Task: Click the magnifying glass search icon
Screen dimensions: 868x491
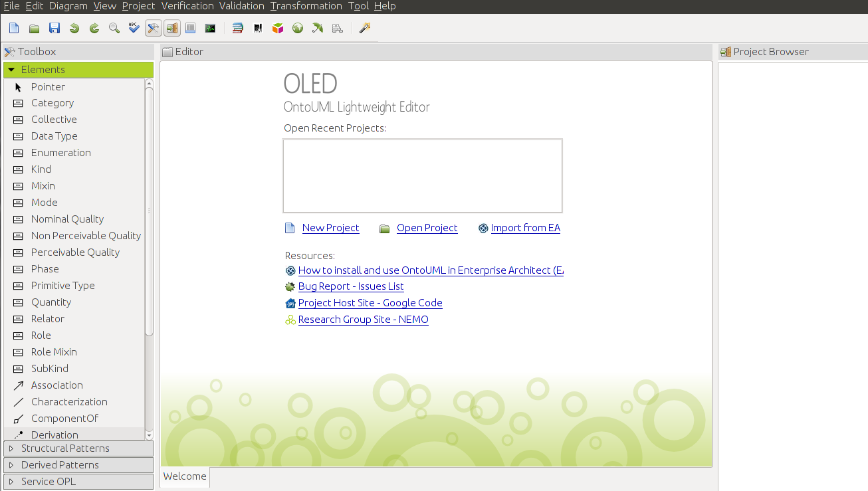Action: coord(114,28)
